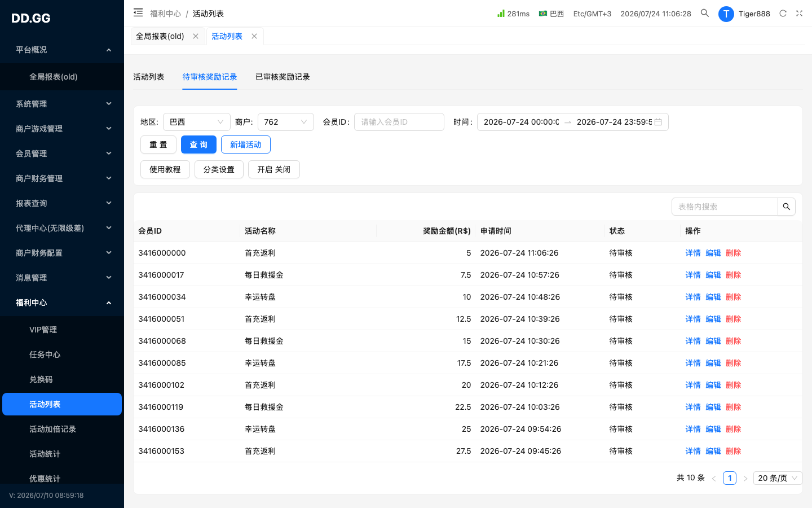This screenshot has height=508, width=812.
Task: Expand the 会员管理 menu group
Action: pyautogui.click(x=62, y=154)
